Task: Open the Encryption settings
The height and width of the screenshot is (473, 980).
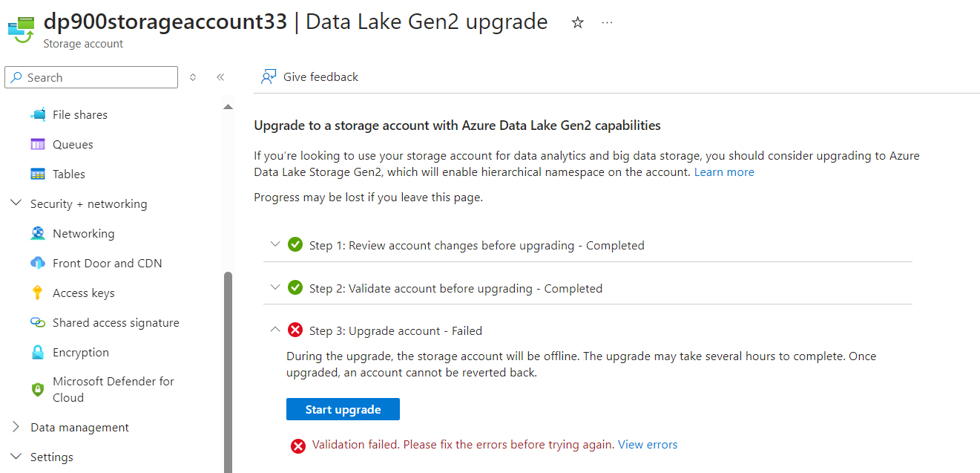Action: click(81, 351)
